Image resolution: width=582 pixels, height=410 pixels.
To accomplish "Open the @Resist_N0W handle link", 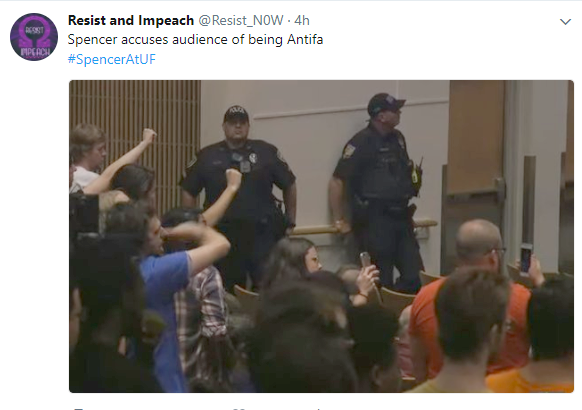I will pos(241,20).
